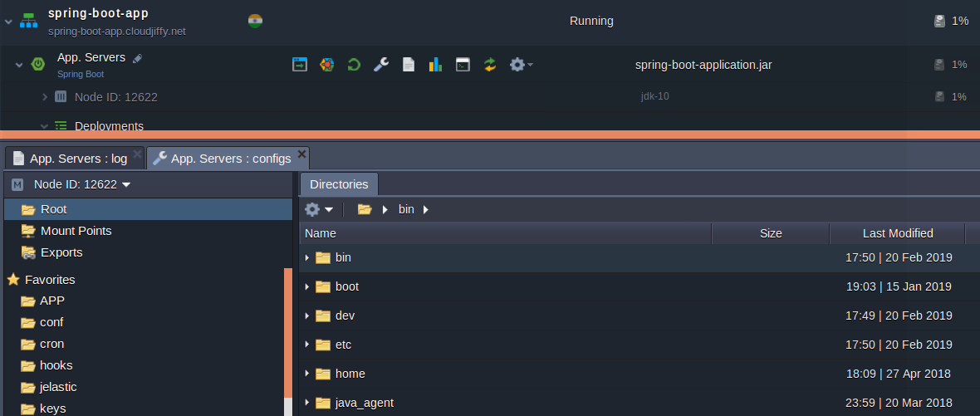Expand the bin folder row

coord(307,258)
